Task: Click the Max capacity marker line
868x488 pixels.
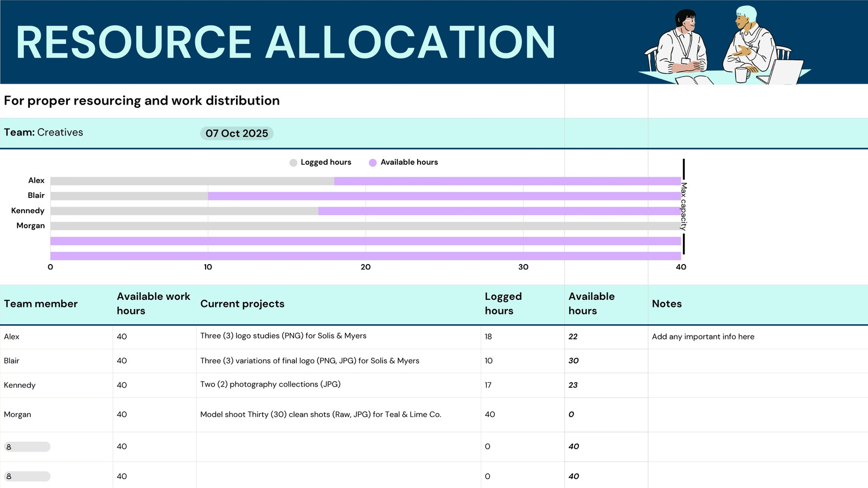Action: point(684,206)
